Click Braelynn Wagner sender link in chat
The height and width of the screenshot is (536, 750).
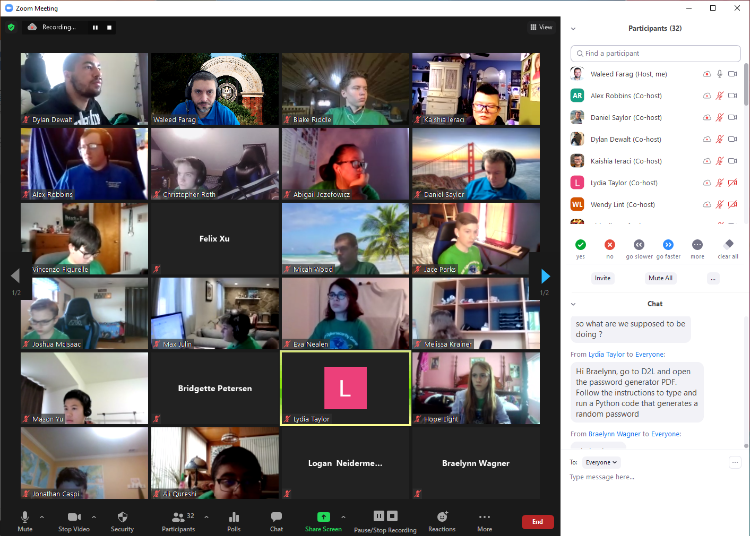coord(614,434)
